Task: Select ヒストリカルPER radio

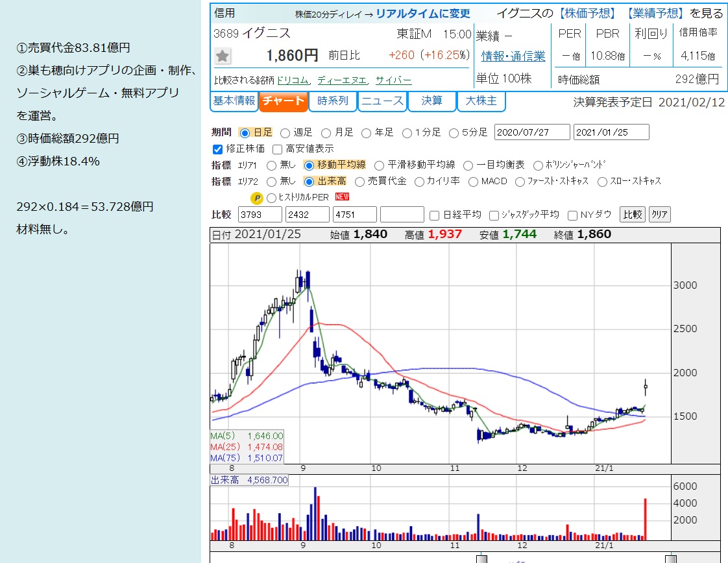Action: [x=271, y=198]
